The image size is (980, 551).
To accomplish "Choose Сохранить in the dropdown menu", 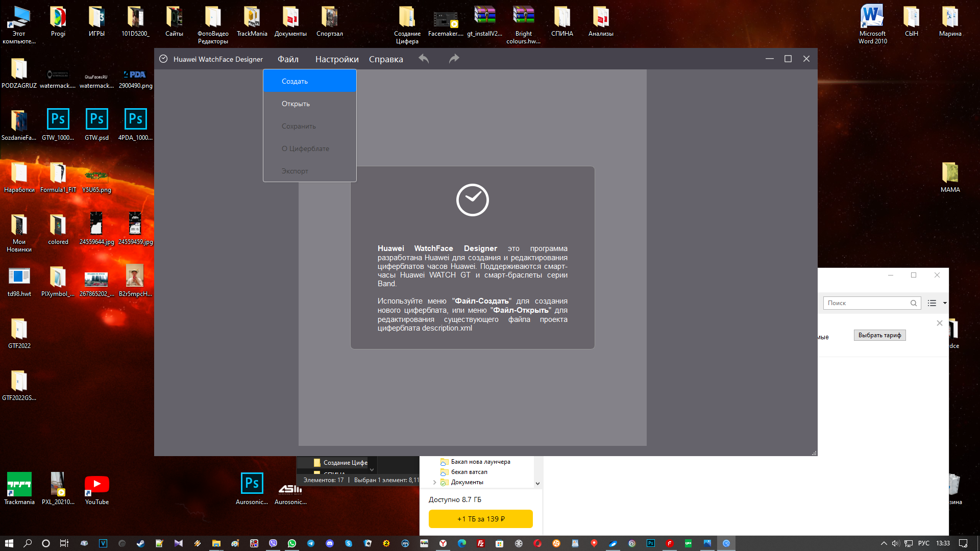I will point(310,126).
